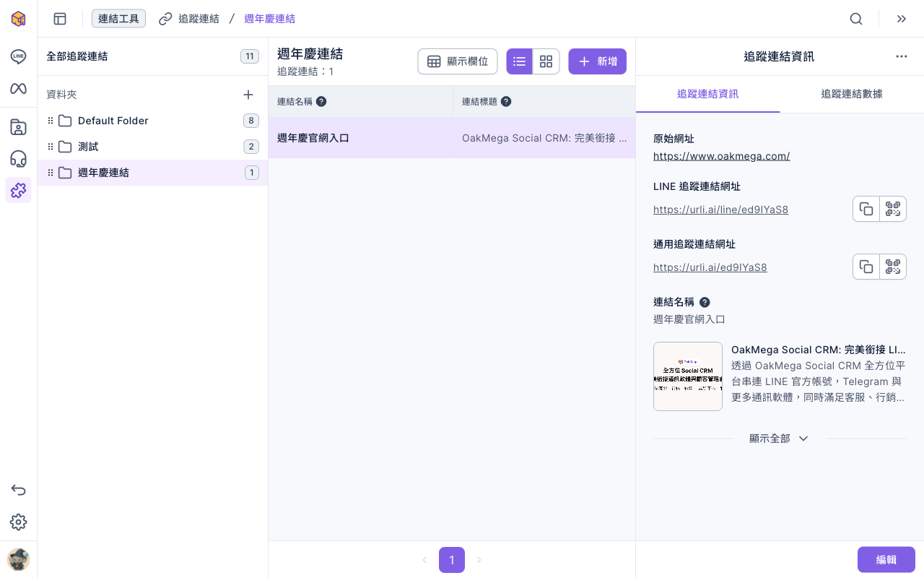Click the link preview thumbnail image
The image size is (924, 578).
click(x=688, y=376)
